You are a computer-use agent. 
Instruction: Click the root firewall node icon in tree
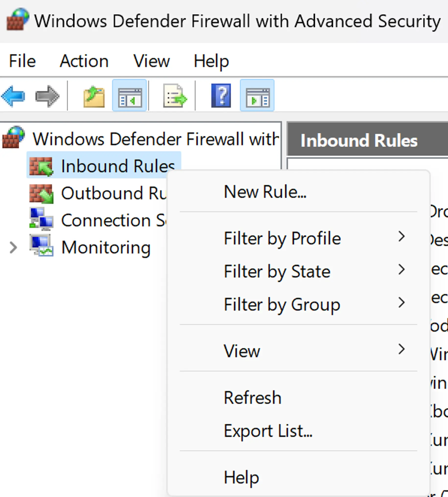[x=13, y=137]
